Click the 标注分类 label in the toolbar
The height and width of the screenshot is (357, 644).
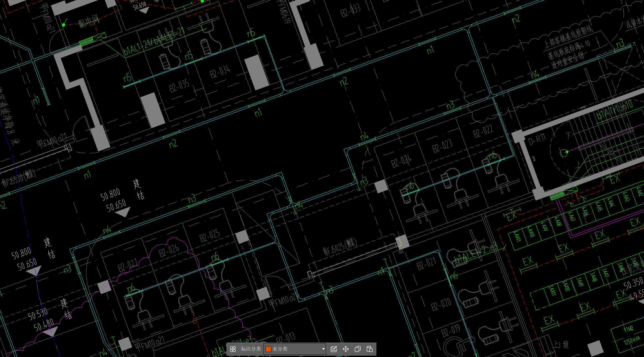(x=251, y=349)
